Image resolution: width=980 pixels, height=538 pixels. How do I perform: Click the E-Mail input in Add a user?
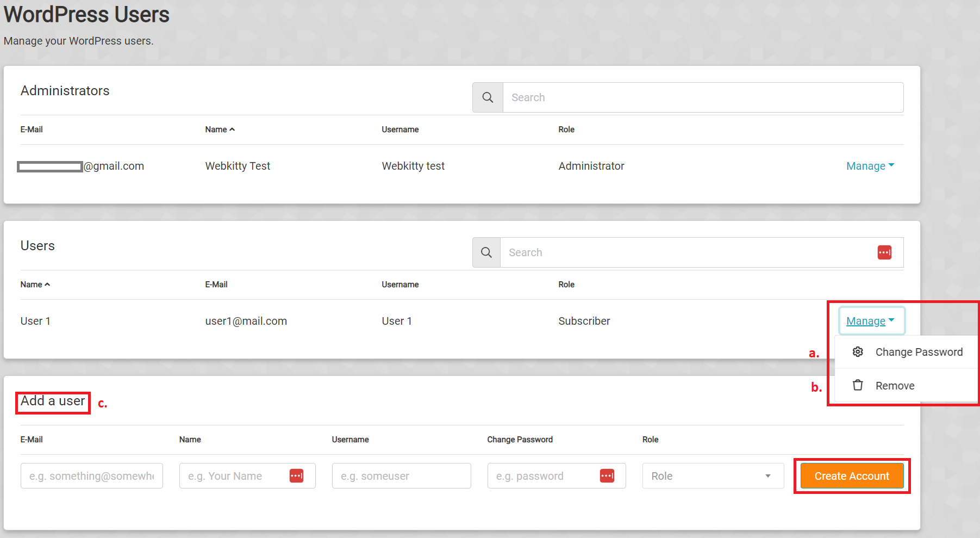[x=92, y=476]
